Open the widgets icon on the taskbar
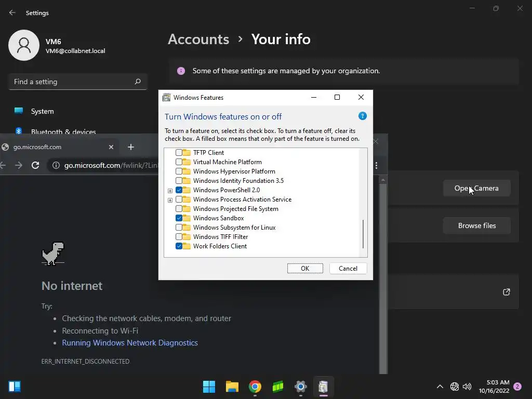 pyautogui.click(x=15, y=387)
